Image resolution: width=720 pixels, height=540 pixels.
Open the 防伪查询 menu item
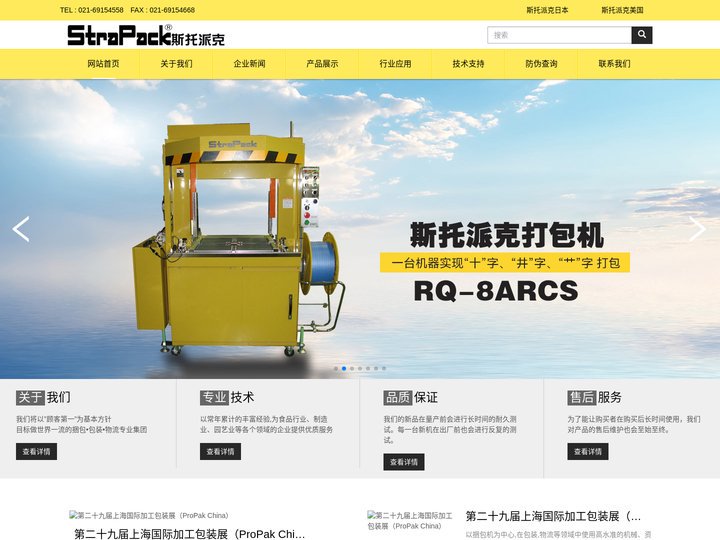pos(541,64)
